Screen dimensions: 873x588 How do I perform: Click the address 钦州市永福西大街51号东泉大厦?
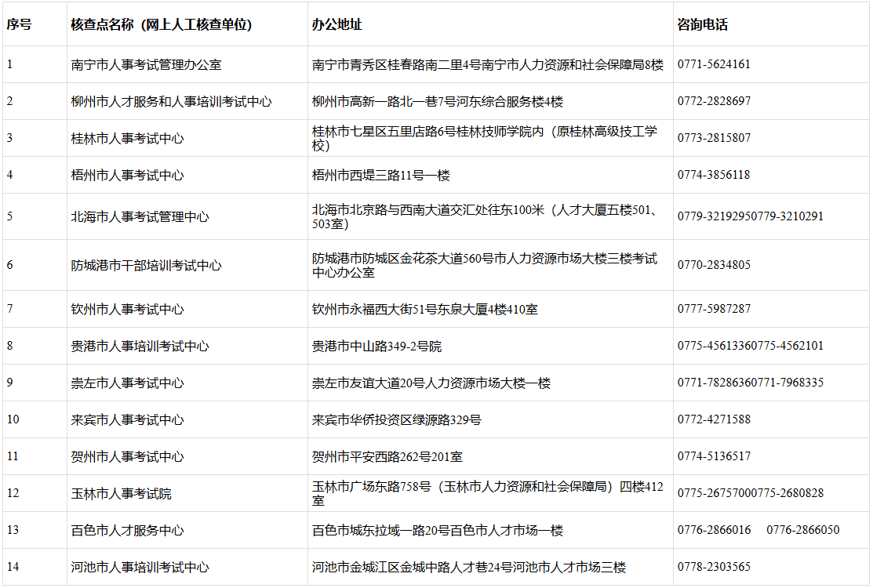click(x=400, y=309)
